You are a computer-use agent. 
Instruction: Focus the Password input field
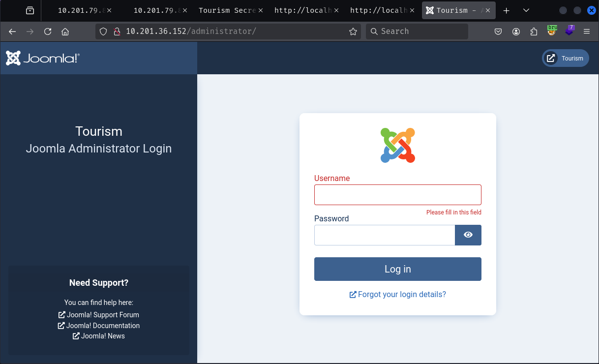point(384,235)
